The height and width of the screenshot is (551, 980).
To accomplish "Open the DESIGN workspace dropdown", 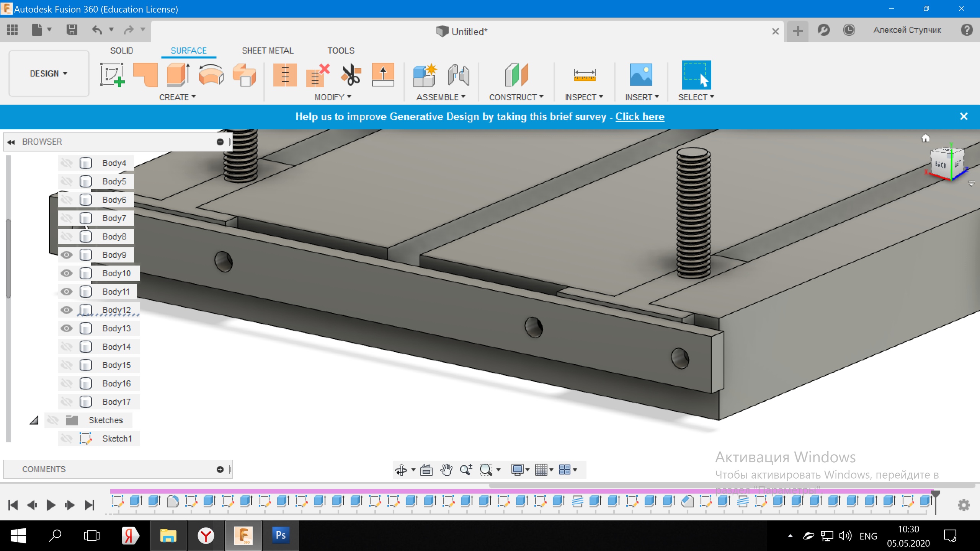I will point(49,73).
